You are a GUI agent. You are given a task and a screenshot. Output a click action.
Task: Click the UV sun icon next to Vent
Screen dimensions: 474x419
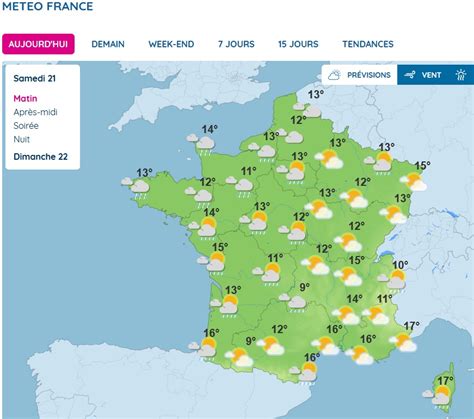(x=461, y=75)
